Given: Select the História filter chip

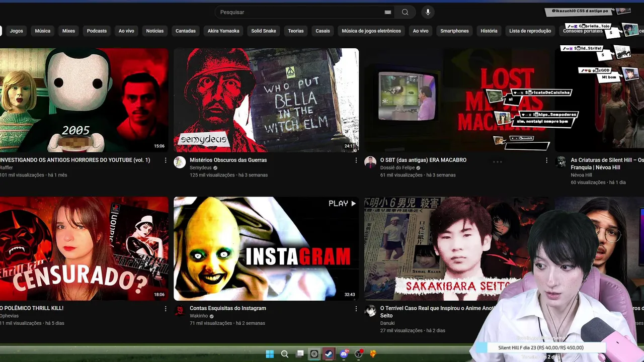Looking at the screenshot, I should (x=489, y=31).
